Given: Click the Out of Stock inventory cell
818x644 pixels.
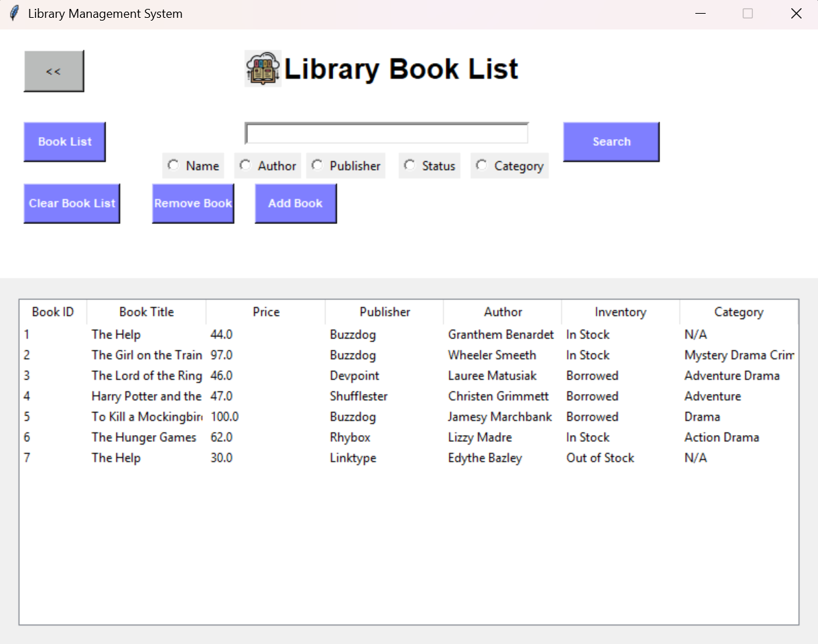Looking at the screenshot, I should tap(600, 458).
